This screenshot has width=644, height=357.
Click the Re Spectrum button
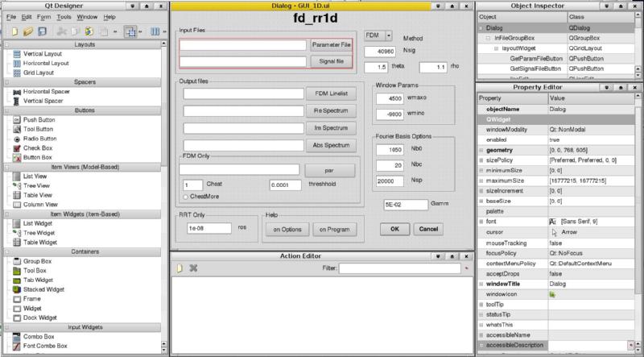[331, 111]
